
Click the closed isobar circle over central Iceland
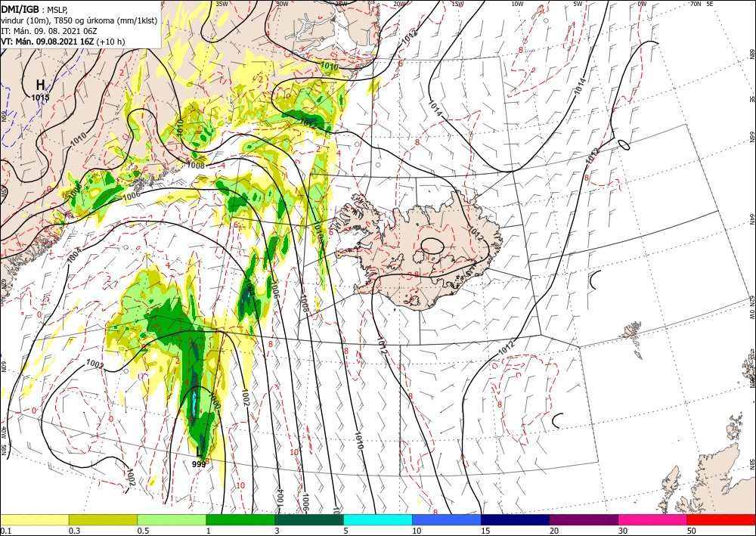(x=432, y=246)
